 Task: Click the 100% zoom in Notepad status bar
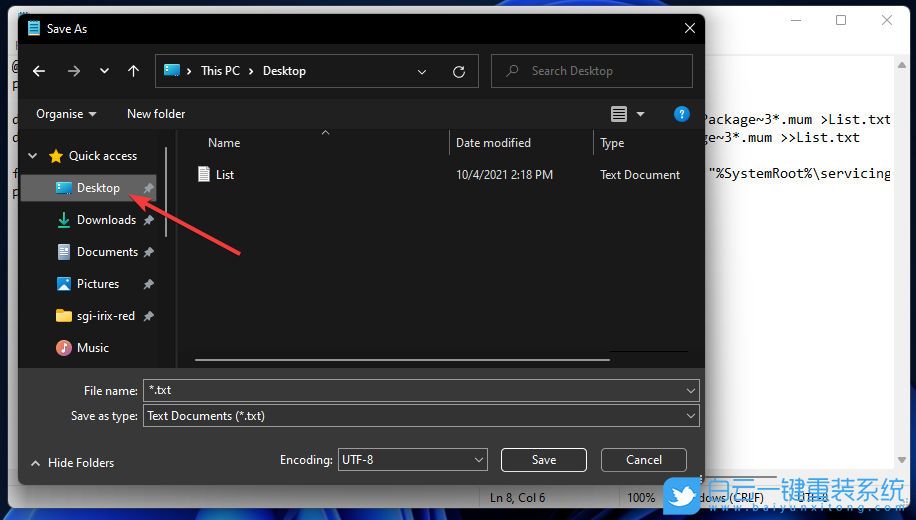pyautogui.click(x=641, y=498)
